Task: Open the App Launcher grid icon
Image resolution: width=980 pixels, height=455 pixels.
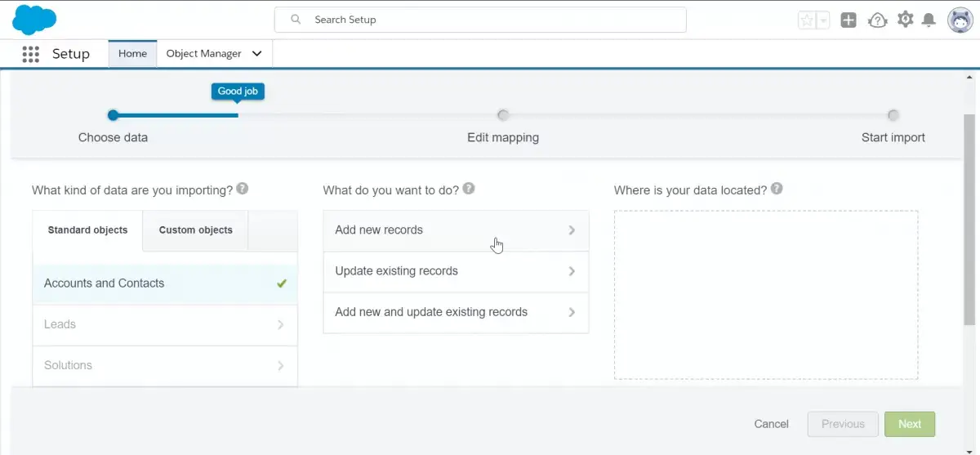Action: (30, 54)
